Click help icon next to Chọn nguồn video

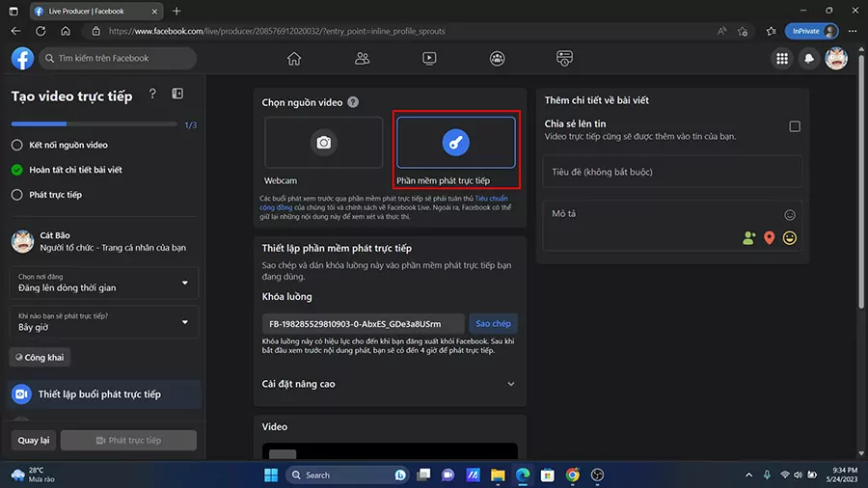pos(353,102)
